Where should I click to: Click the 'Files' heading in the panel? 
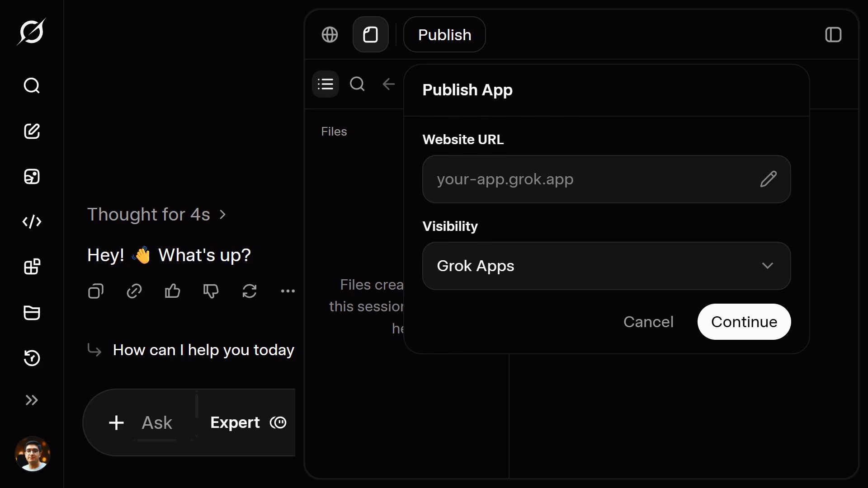[334, 131]
